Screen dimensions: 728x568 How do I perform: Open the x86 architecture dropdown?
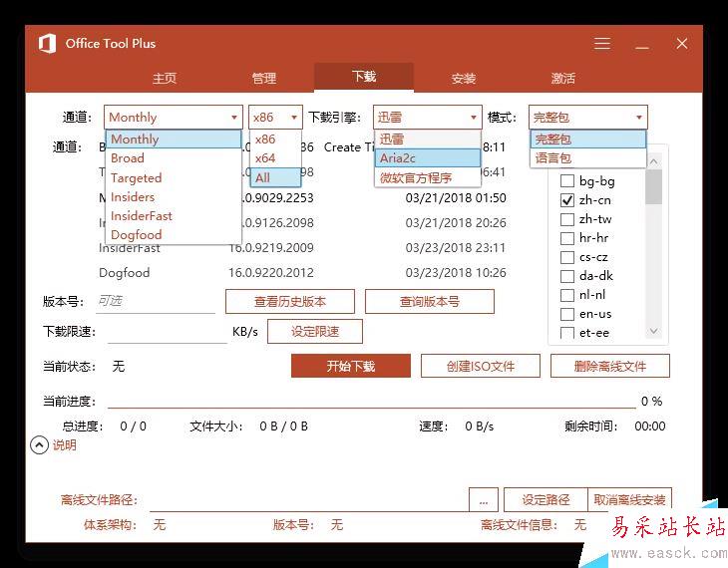point(275,117)
